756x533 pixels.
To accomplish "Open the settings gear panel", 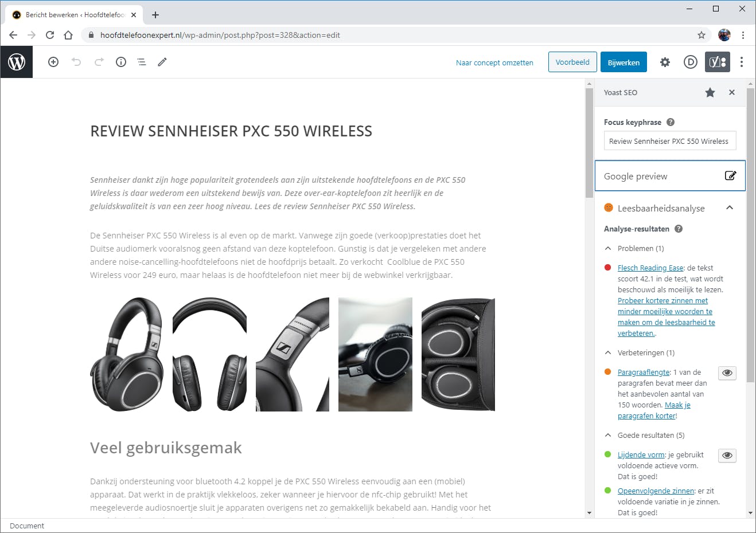I will coord(665,62).
